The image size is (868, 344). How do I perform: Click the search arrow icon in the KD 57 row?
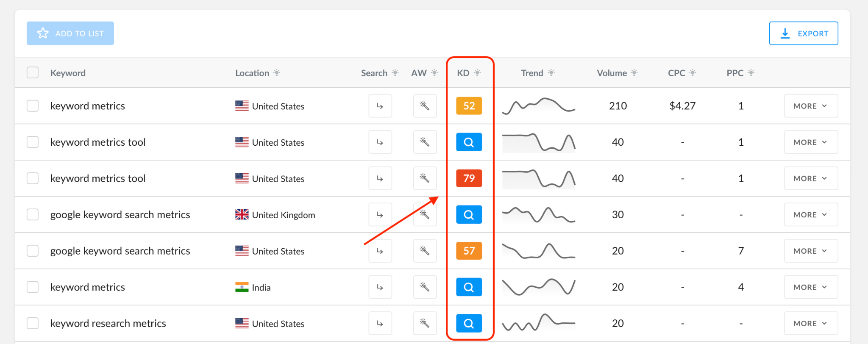(x=380, y=251)
